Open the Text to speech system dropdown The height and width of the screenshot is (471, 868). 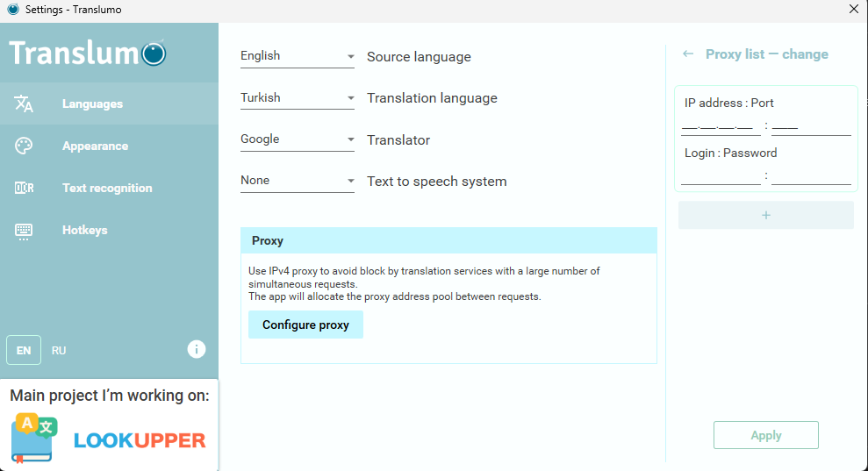pyautogui.click(x=298, y=181)
